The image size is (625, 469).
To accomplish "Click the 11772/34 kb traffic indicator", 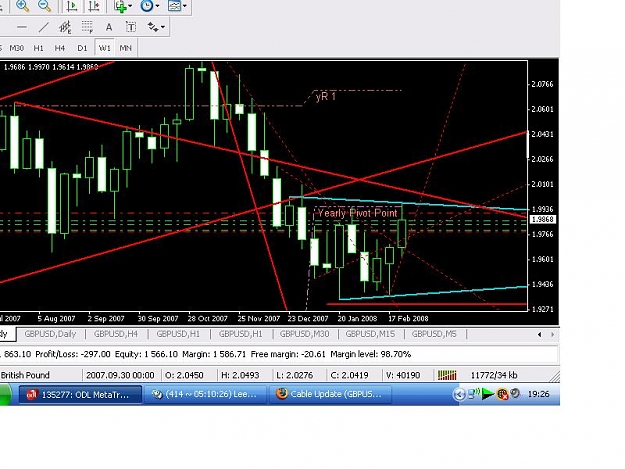I will point(494,375).
